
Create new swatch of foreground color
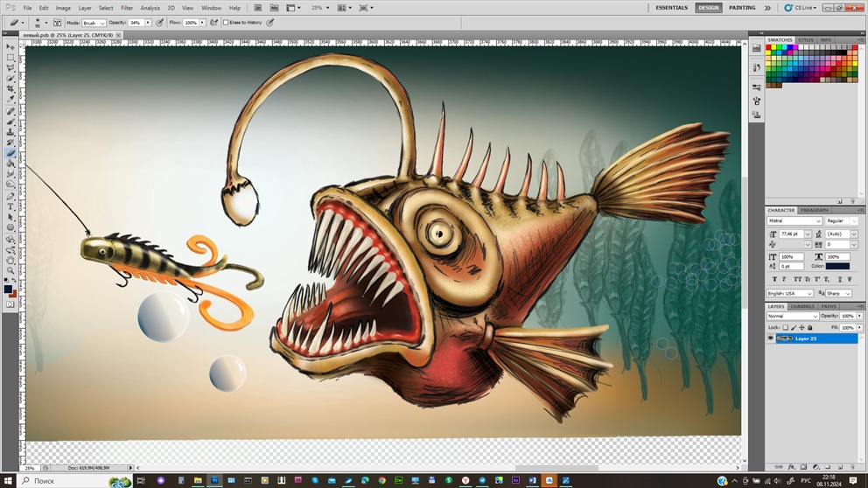(x=840, y=201)
